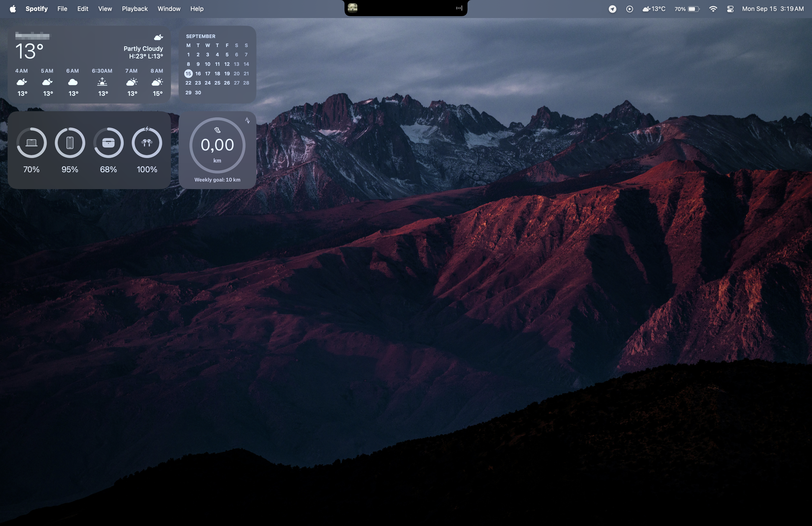Click the Wi-Fi icon in menu bar
This screenshot has height=526, width=812.
(713, 9)
